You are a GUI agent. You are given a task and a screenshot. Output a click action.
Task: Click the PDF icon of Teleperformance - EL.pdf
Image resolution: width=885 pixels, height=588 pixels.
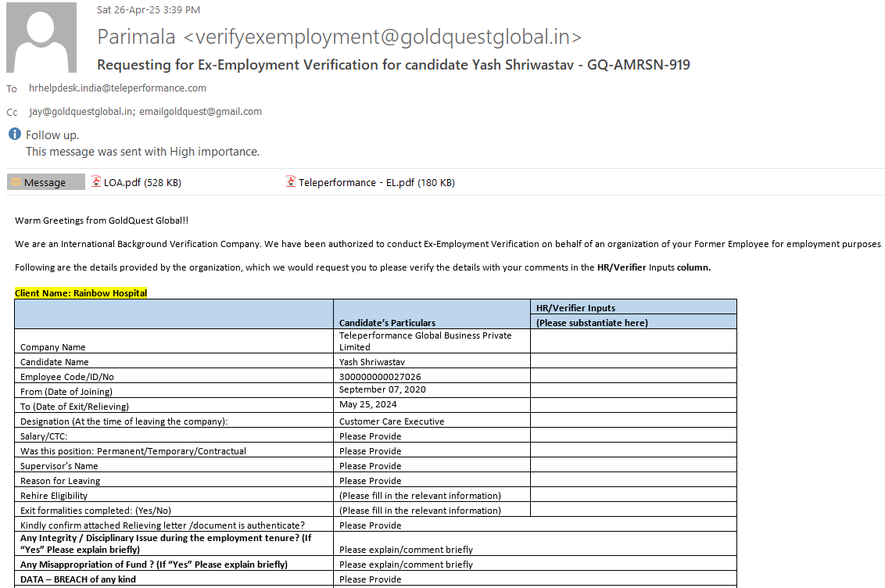pos(292,182)
